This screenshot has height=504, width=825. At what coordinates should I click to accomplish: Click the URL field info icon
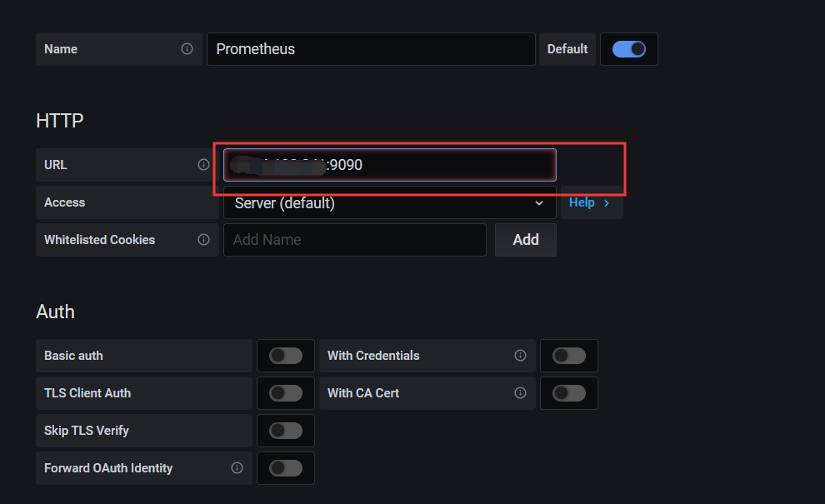coord(203,165)
